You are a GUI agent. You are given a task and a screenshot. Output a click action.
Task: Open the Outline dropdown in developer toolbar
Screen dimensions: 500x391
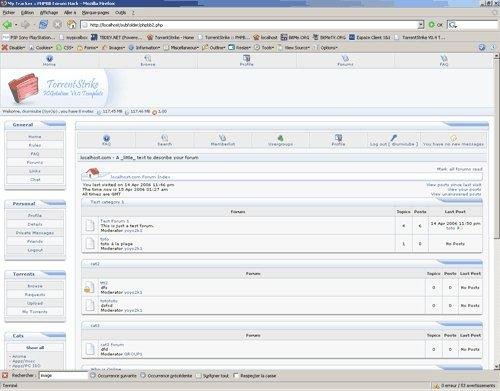214,48
